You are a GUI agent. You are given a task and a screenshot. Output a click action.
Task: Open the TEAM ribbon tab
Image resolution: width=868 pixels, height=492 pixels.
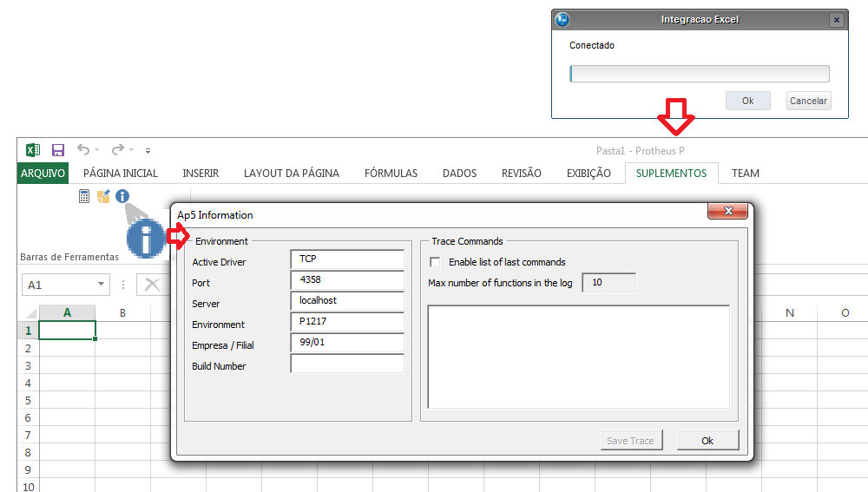746,174
